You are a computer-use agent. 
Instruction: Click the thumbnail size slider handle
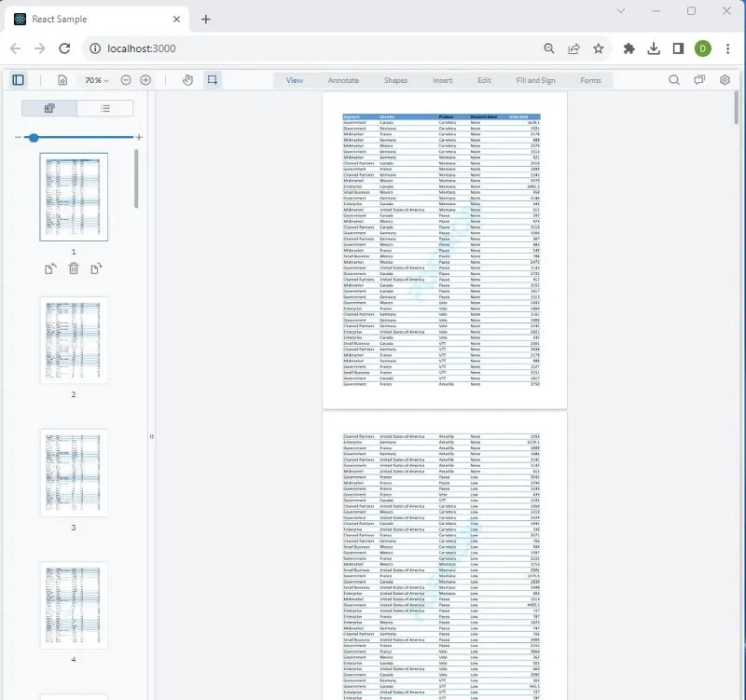click(x=34, y=137)
